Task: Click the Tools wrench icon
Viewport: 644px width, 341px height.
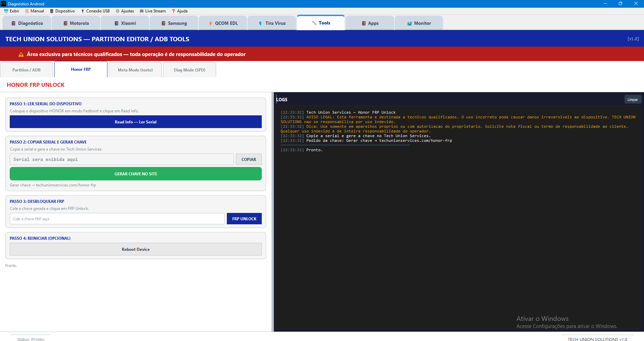Action: coord(314,23)
